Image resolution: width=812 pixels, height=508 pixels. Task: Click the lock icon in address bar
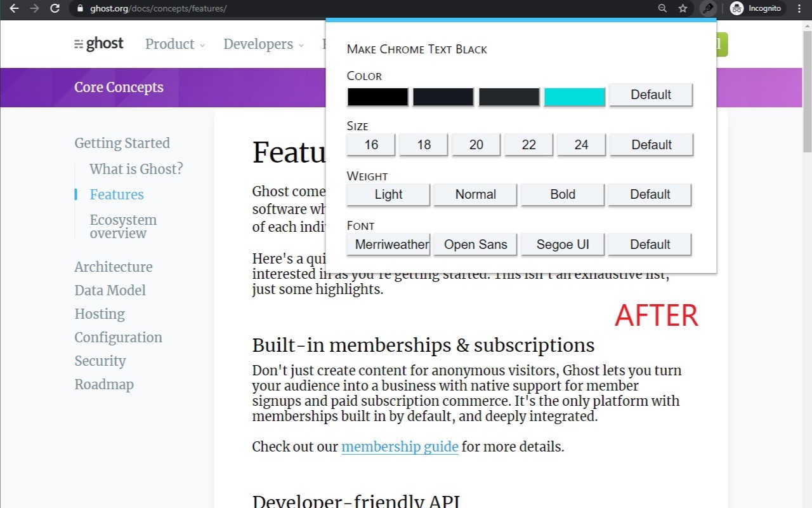pyautogui.click(x=79, y=8)
